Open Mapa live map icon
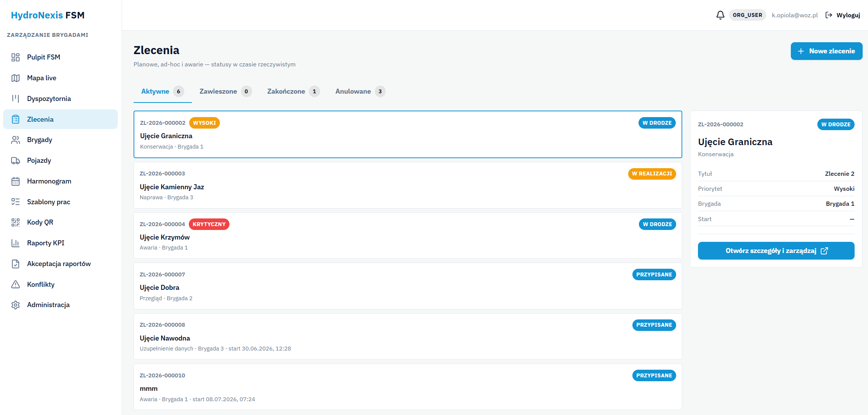The image size is (868, 415). click(15, 78)
